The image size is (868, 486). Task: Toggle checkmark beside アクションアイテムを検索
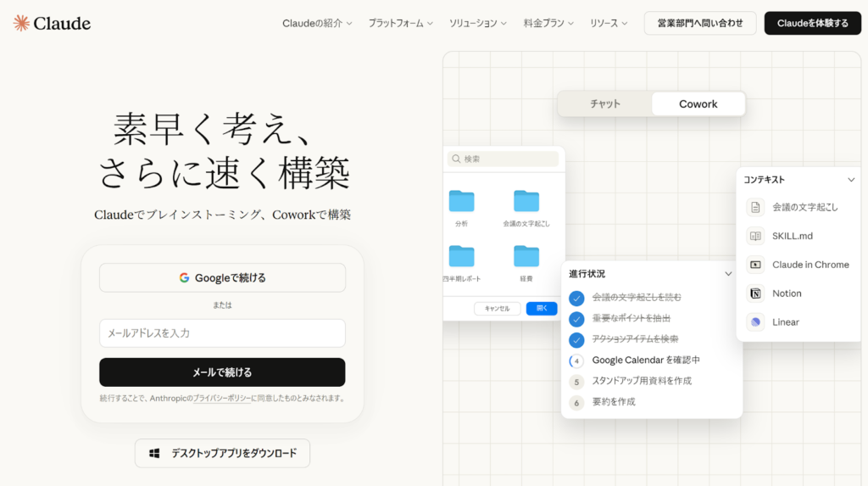point(576,339)
